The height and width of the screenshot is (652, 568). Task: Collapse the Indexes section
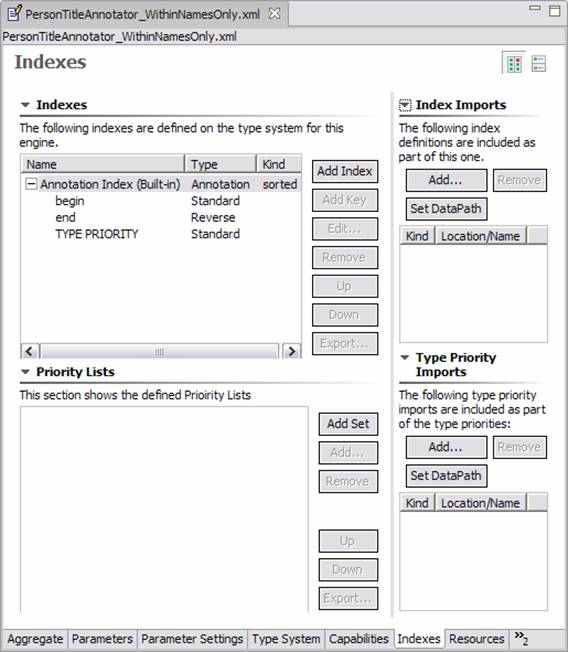coord(25,105)
